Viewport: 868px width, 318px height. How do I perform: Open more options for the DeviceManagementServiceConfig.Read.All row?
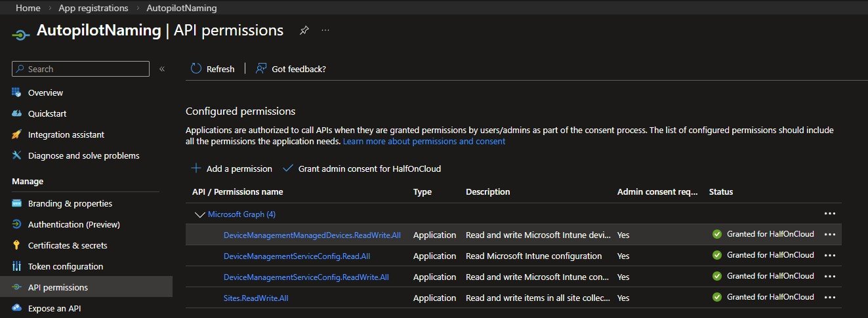pyautogui.click(x=829, y=256)
